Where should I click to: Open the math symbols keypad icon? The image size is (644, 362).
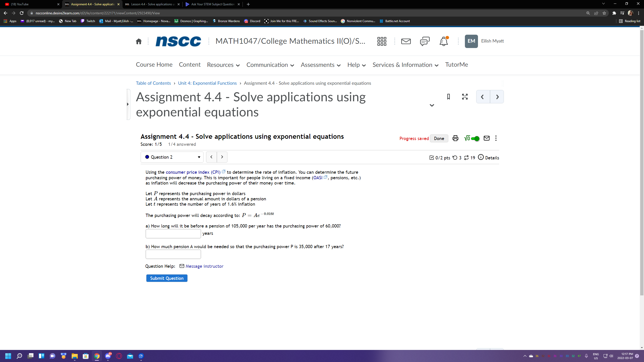(467, 138)
